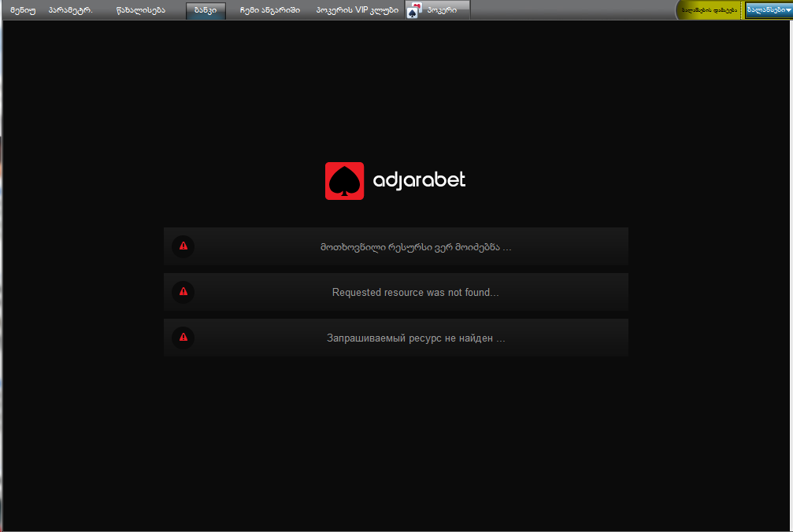Viewport: 793px width, 532px height.
Task: Select the 'მოთხოვნილი რესურსი ვერ მოიძებნა' message
Action: click(416, 247)
